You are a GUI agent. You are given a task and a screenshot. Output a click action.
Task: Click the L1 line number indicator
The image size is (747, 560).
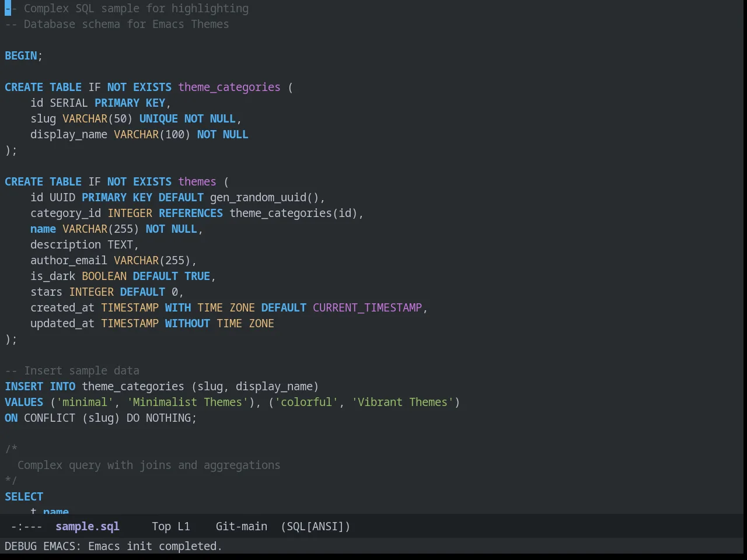[184, 526]
